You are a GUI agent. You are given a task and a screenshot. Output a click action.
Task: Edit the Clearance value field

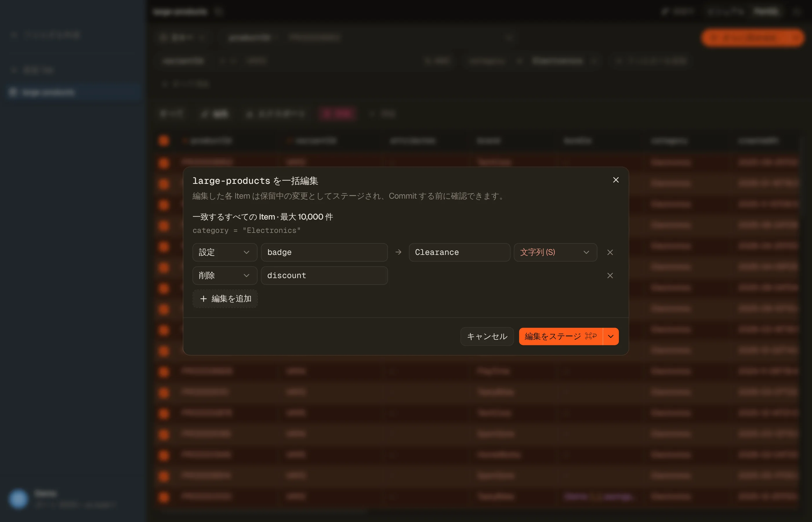coord(459,252)
